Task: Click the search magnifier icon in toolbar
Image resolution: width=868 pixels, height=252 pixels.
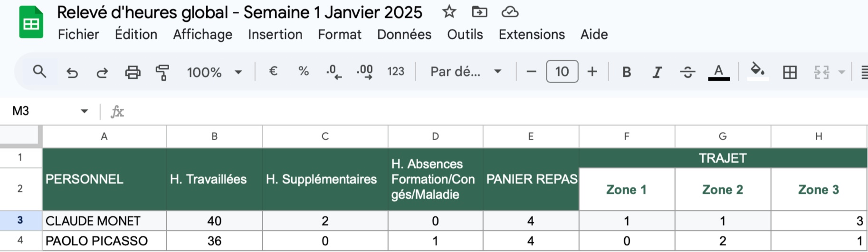Action: (39, 72)
